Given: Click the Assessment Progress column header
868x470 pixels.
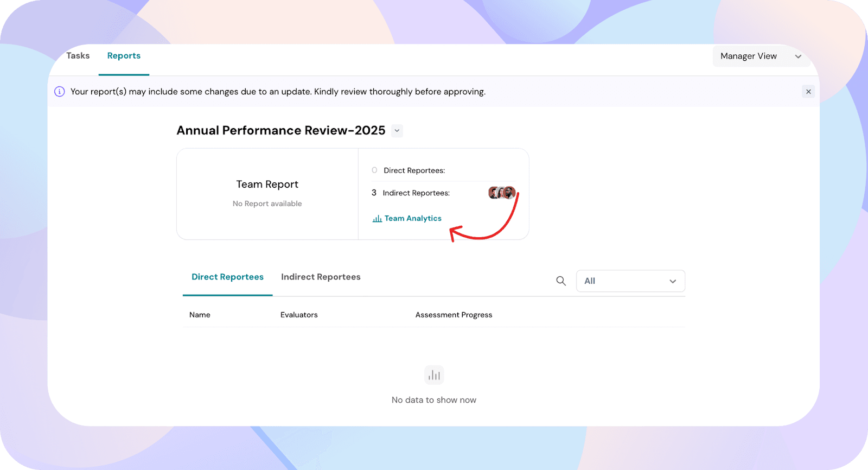Looking at the screenshot, I should coord(454,315).
